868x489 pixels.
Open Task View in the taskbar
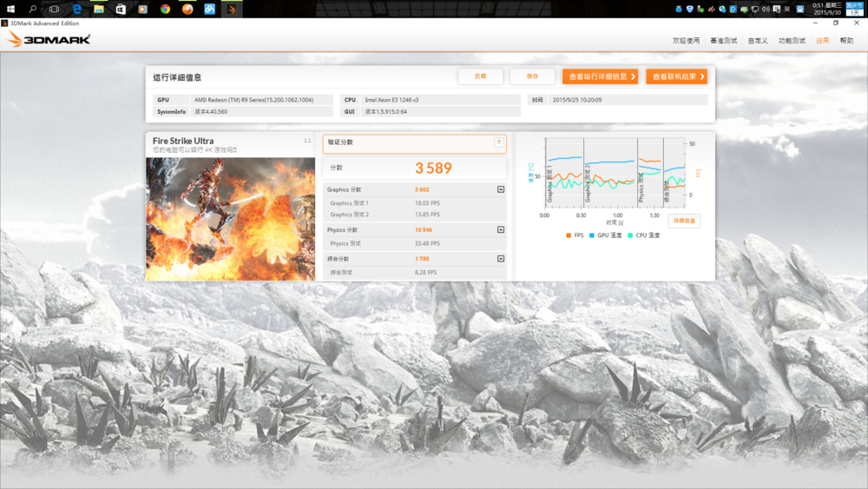(54, 9)
